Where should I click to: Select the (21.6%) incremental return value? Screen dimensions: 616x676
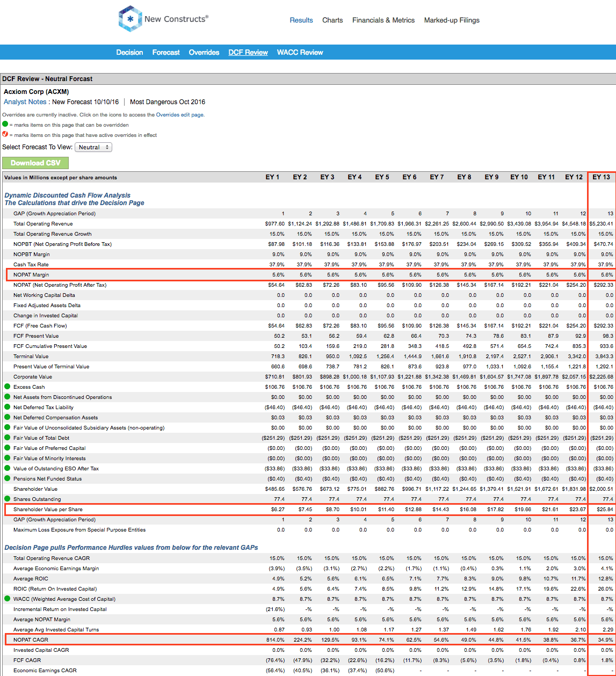tap(276, 609)
